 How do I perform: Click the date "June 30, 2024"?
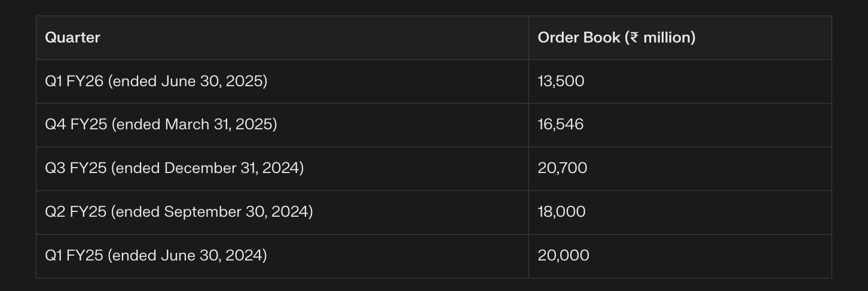[212, 256]
